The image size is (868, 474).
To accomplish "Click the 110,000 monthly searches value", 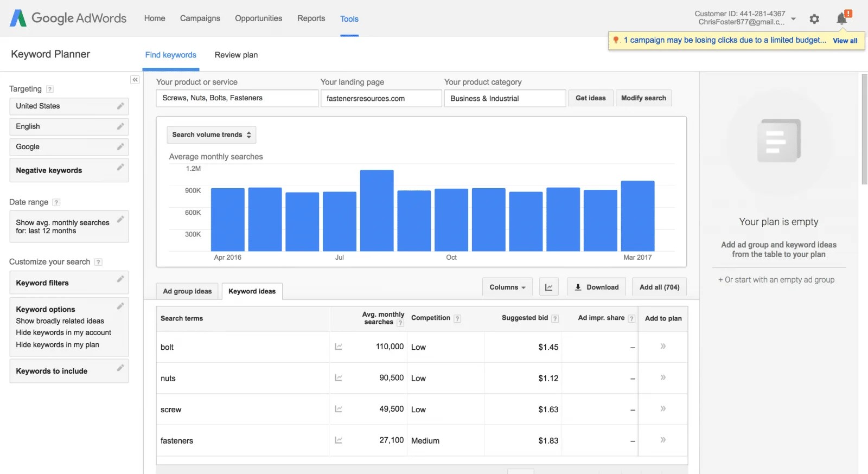I will tap(390, 347).
